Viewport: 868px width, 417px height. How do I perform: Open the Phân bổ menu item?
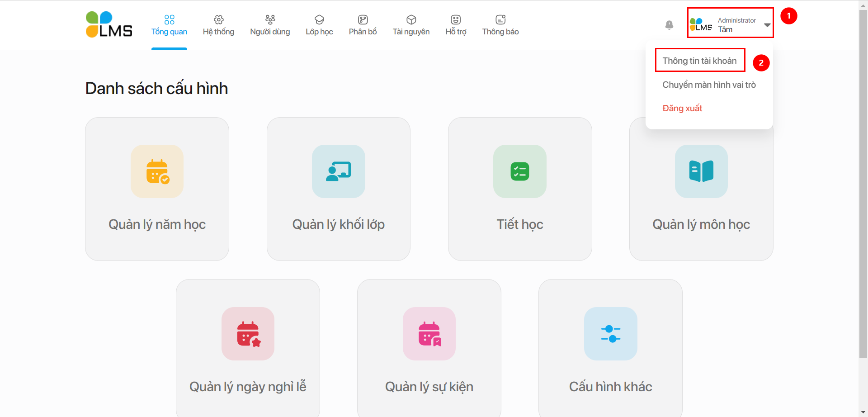click(363, 25)
